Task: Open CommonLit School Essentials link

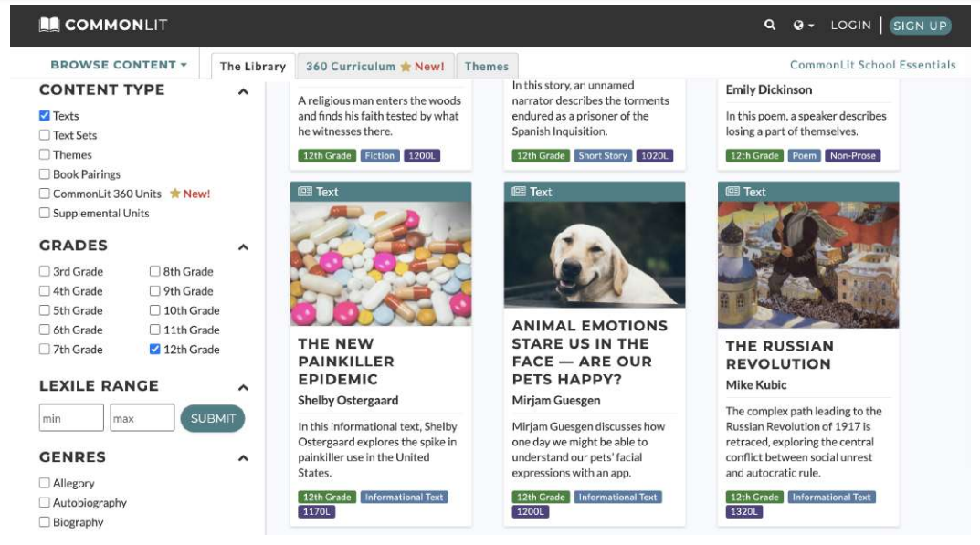Action: pos(872,65)
